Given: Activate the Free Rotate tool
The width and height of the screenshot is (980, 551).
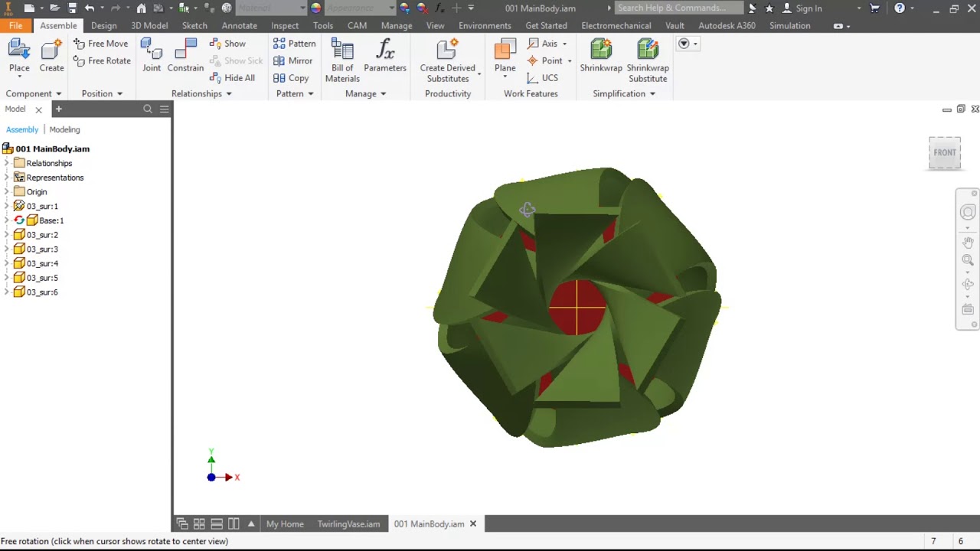Looking at the screenshot, I should [x=102, y=60].
